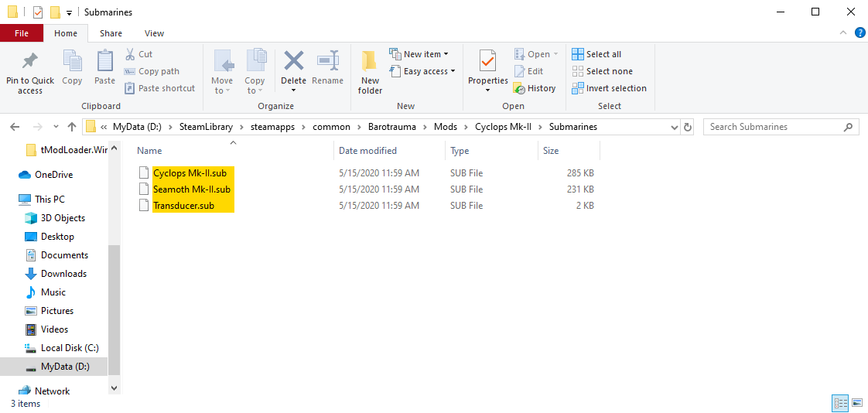Click Invert selection in ribbon
This screenshot has width=868, height=413.
click(x=609, y=88)
